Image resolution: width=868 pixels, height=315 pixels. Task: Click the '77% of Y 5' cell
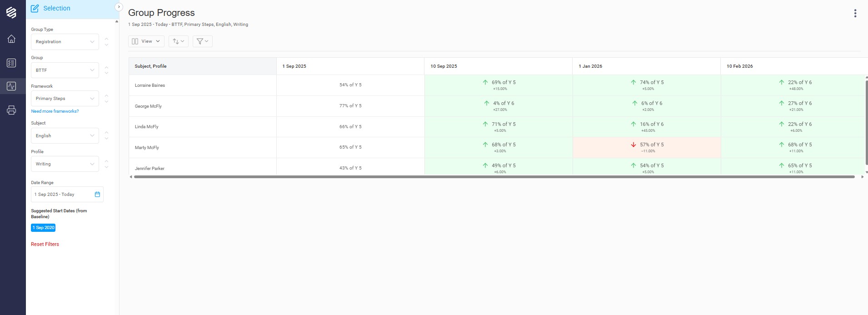click(350, 106)
